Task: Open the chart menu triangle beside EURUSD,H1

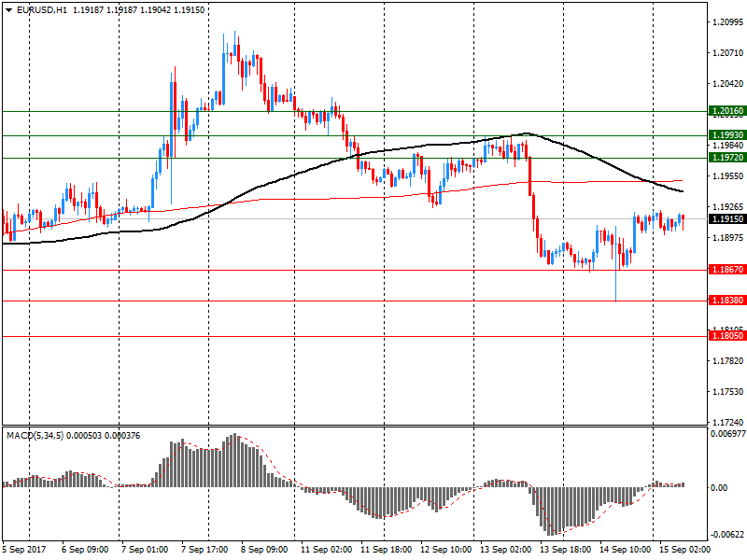Action: (x=9, y=10)
